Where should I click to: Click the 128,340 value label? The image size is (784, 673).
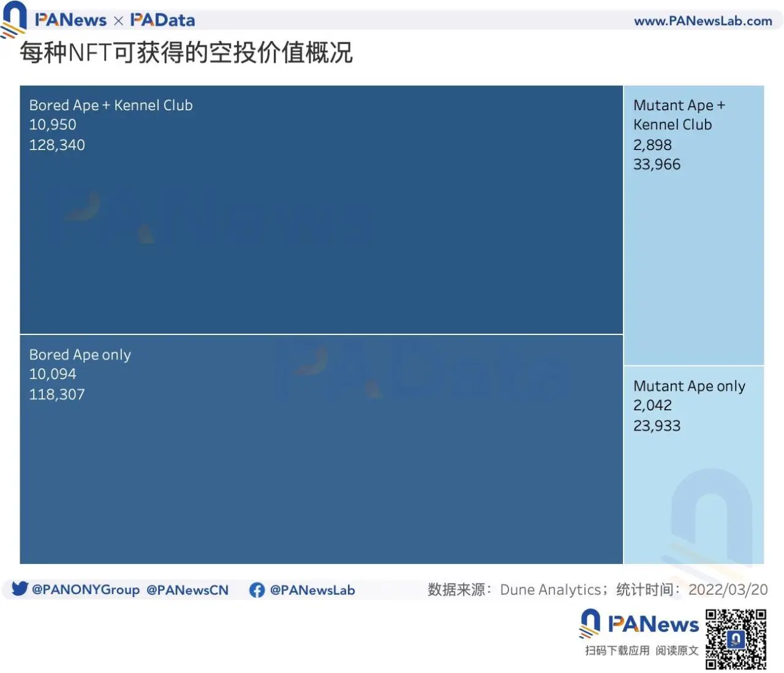(57, 145)
